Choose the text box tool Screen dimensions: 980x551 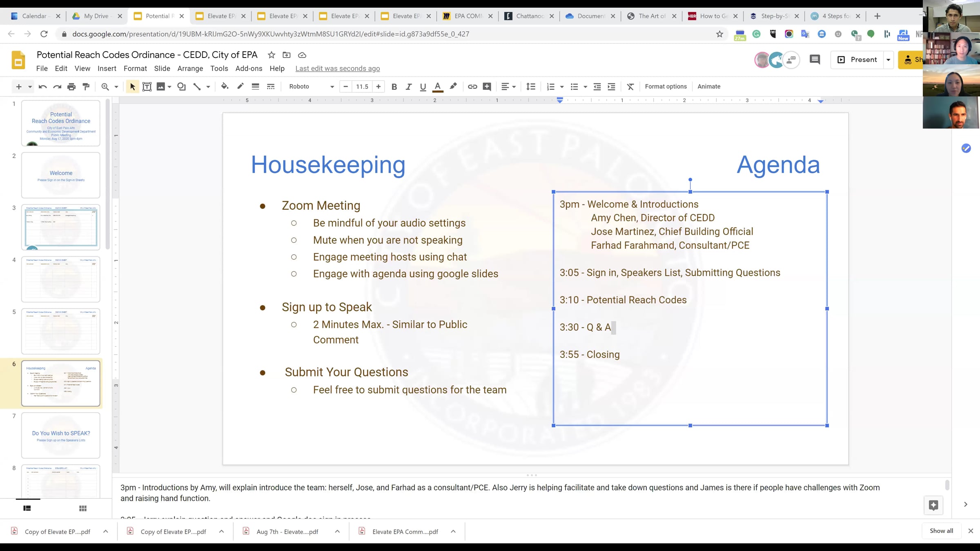tap(147, 87)
